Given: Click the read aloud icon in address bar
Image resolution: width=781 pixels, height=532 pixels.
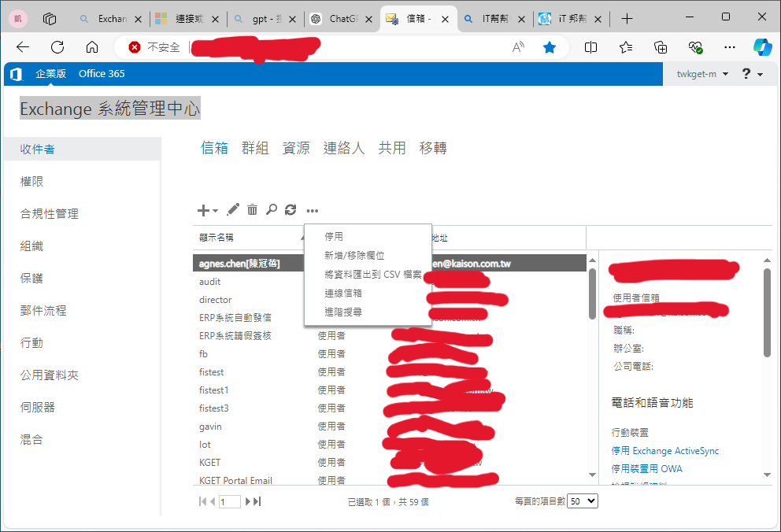Looking at the screenshot, I should [x=519, y=47].
